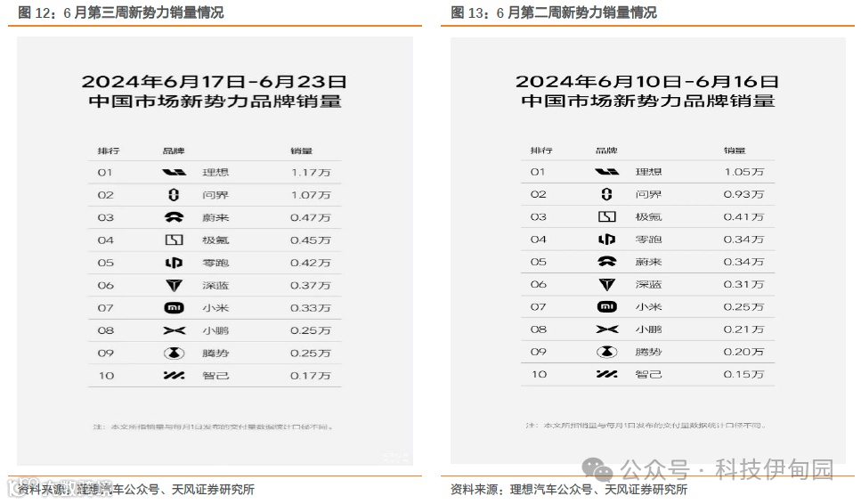
Task: Click 蔚来's '0.34万' in the June 10–16 table
Action: pos(744,262)
